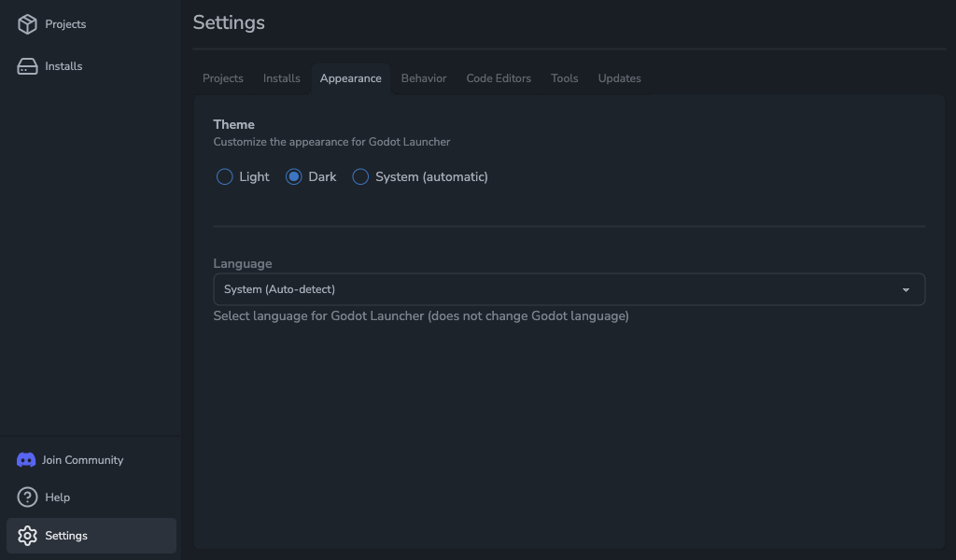Image resolution: width=956 pixels, height=560 pixels.
Task: Click the Settings gear icon in sidebar
Action: (27, 536)
